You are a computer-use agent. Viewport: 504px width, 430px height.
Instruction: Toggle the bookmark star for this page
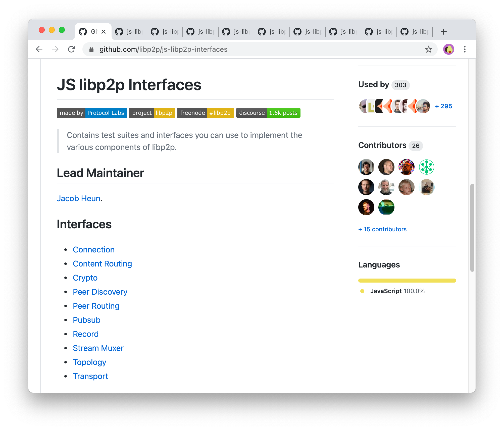pyautogui.click(x=428, y=49)
